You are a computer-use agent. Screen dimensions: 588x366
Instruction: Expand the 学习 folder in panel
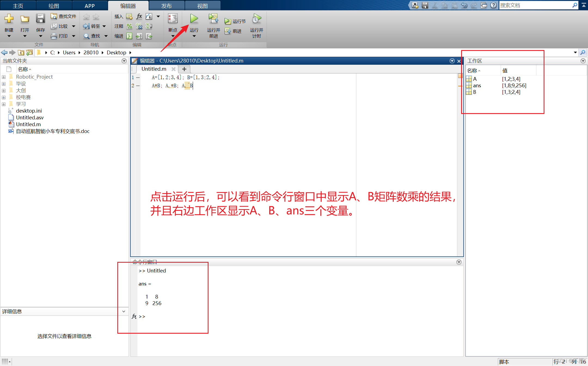pos(4,104)
